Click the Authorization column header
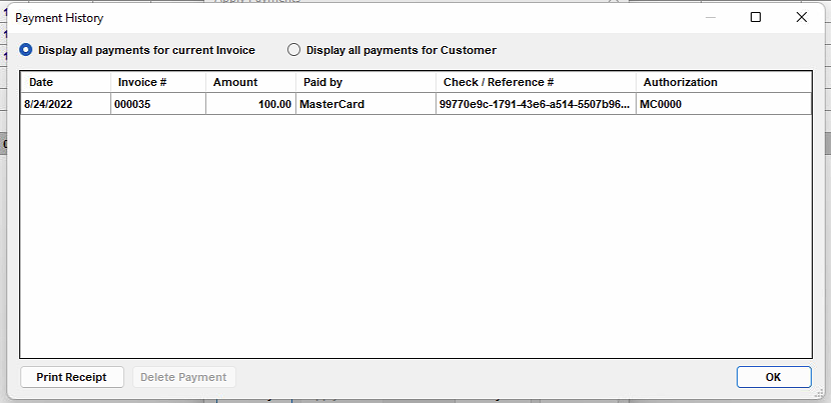The image size is (831, 403). (723, 82)
